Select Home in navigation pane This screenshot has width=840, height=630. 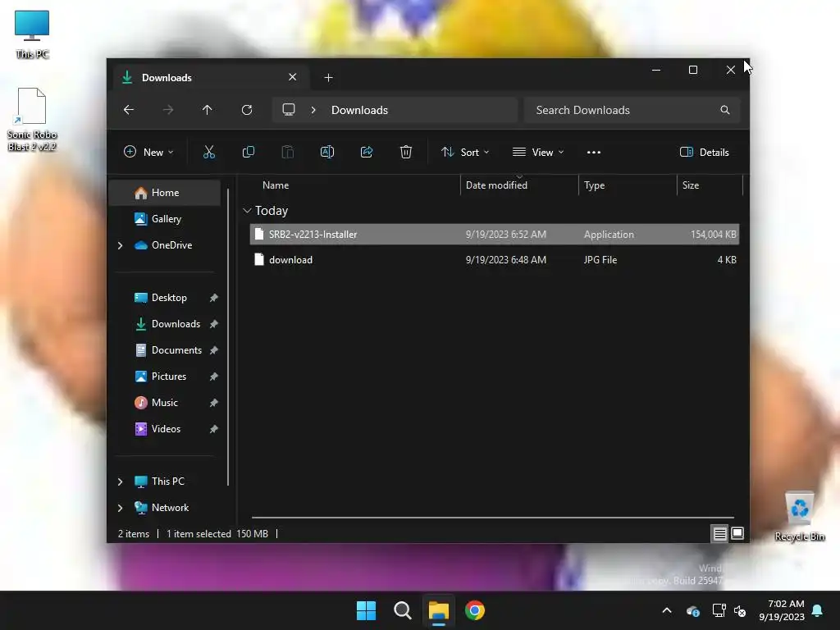164,193
